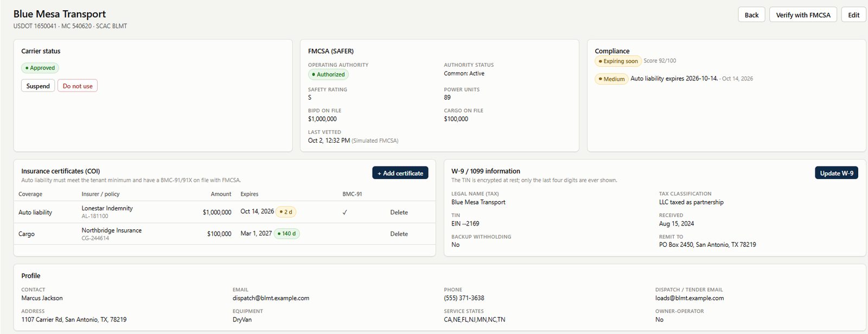Select the Lonestar Indemnity insurer name

click(x=107, y=208)
